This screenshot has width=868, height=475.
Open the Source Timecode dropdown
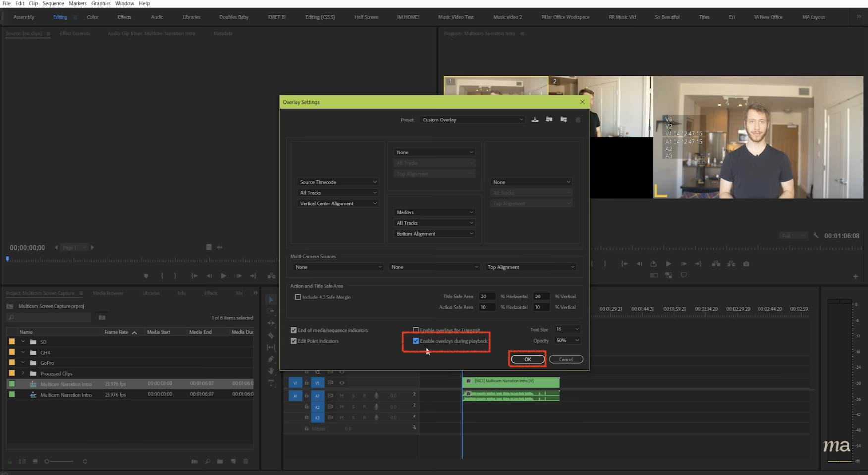(x=338, y=182)
